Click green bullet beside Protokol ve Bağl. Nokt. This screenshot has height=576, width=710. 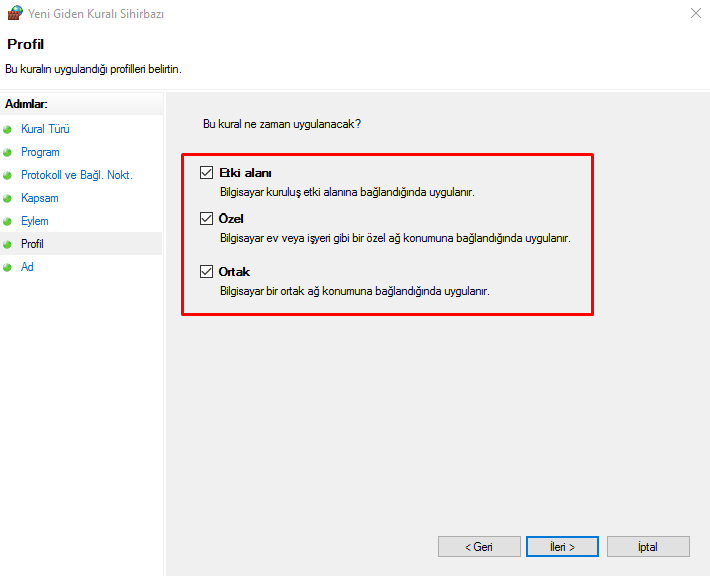(x=8, y=176)
